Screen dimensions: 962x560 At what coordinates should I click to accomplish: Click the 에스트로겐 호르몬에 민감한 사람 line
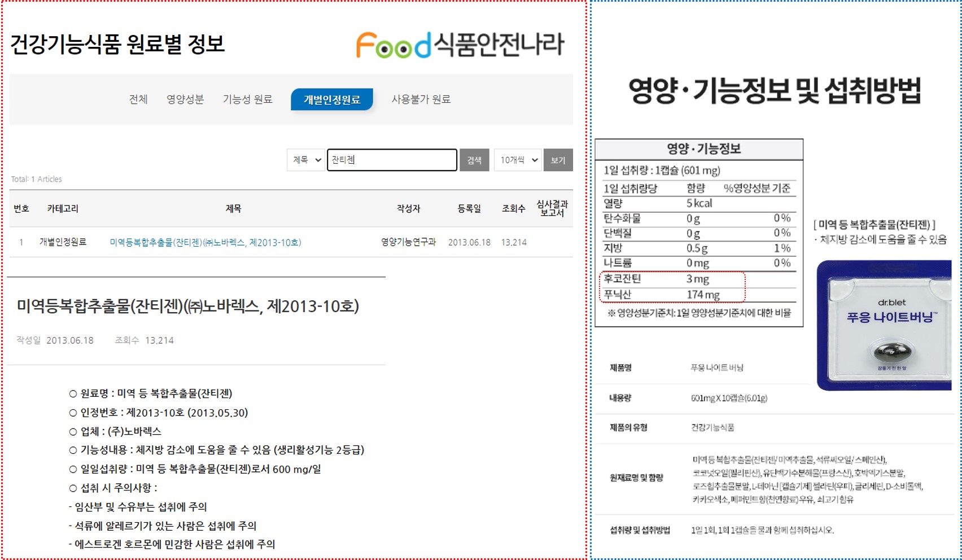172,544
